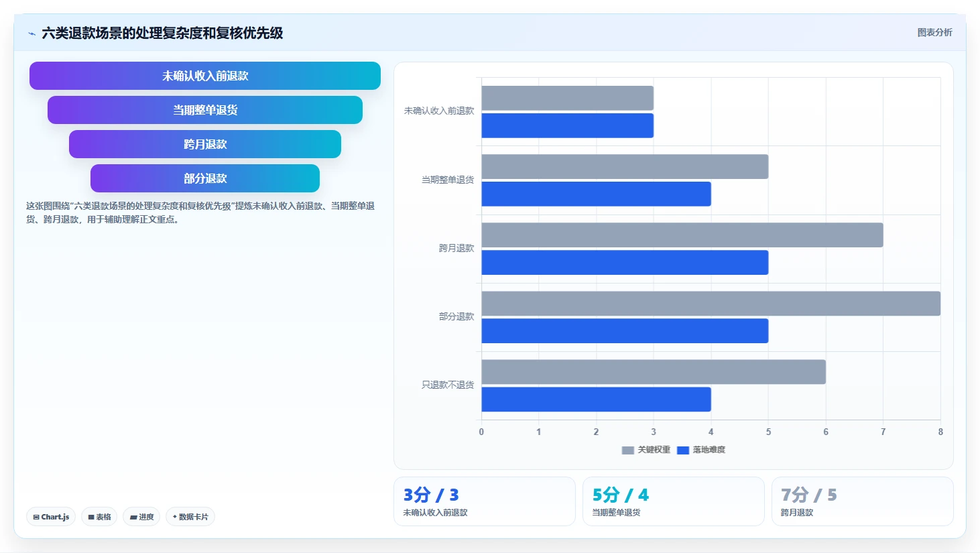Click y-axis label 当期整单退货
The width and height of the screenshot is (980, 553).
tap(448, 180)
